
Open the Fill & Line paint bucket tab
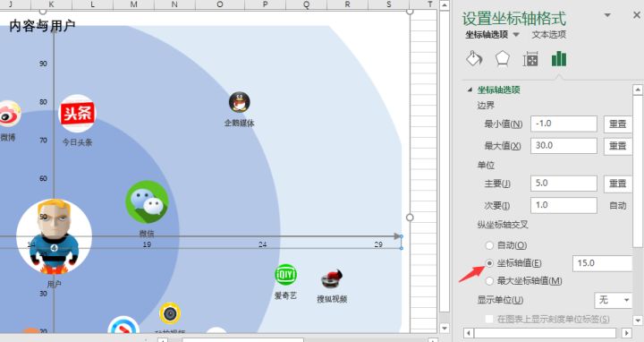pos(474,59)
